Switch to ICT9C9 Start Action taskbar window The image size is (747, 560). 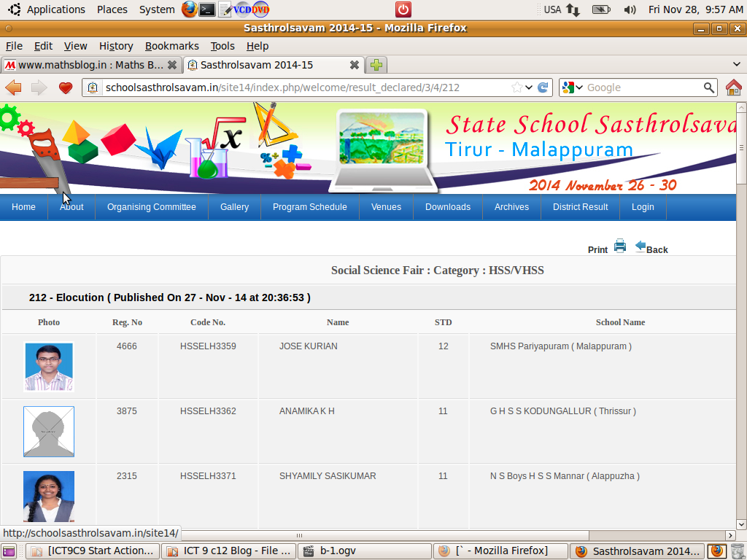click(x=93, y=551)
